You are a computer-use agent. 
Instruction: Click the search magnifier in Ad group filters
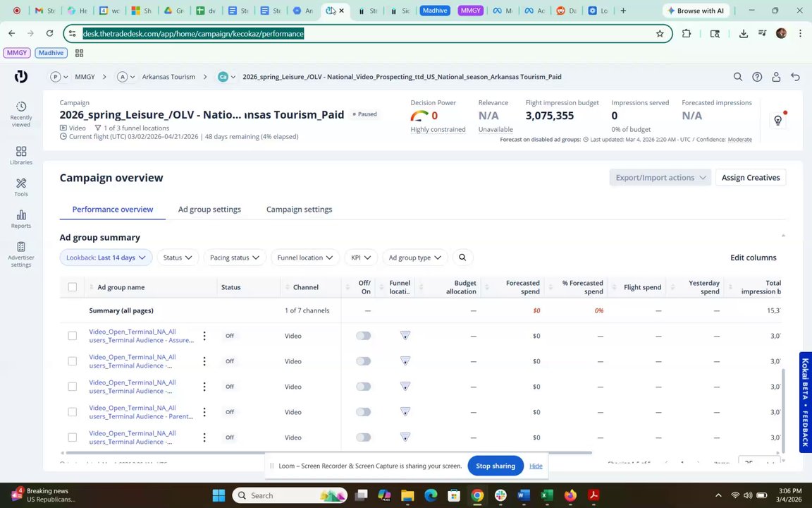462,258
